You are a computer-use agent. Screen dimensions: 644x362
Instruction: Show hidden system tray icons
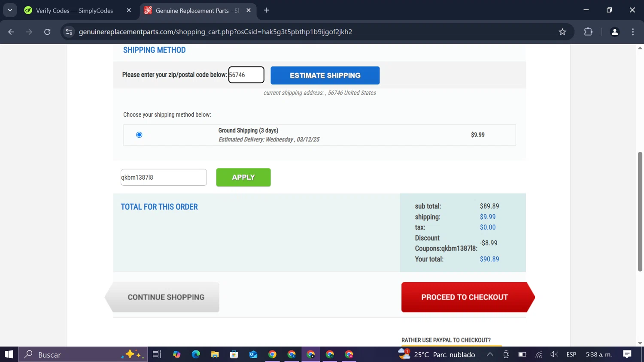point(490,354)
